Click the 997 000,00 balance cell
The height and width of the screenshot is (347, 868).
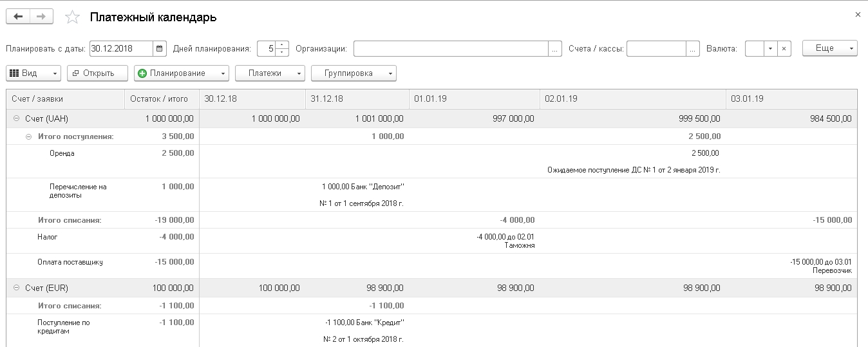(x=474, y=119)
